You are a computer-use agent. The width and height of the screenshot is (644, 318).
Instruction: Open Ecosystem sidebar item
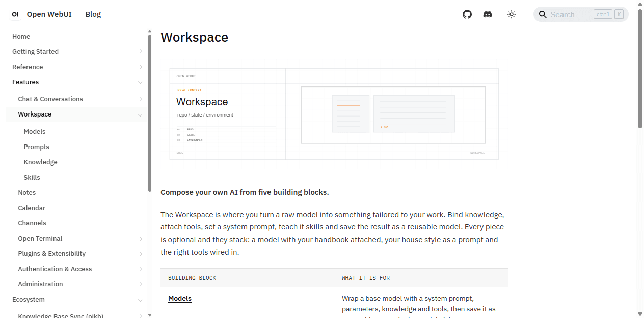tap(29, 300)
